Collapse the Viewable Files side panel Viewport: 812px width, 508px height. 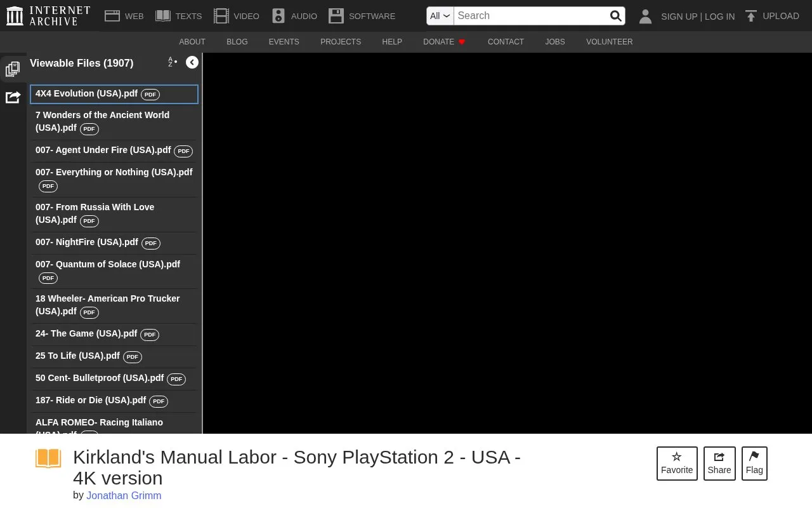192,62
